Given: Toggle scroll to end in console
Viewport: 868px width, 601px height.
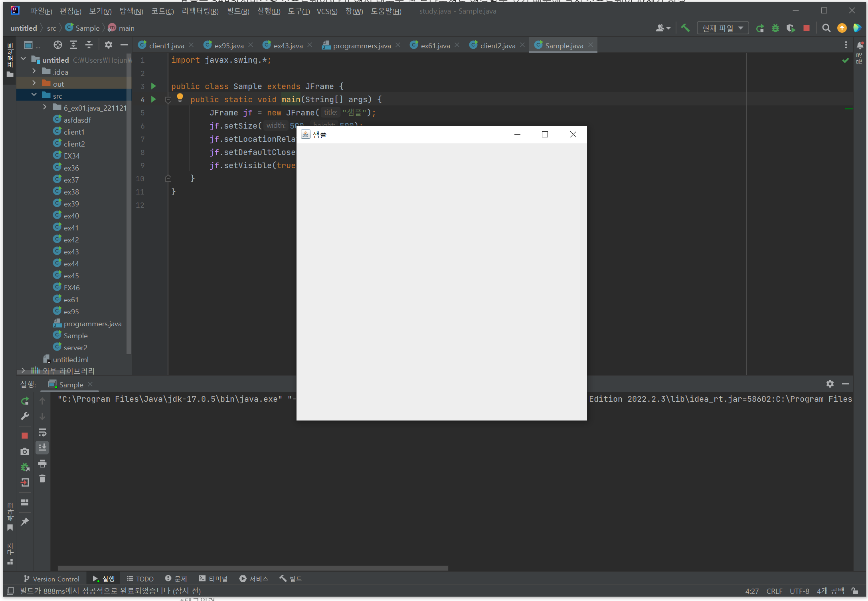Looking at the screenshot, I should pos(42,448).
